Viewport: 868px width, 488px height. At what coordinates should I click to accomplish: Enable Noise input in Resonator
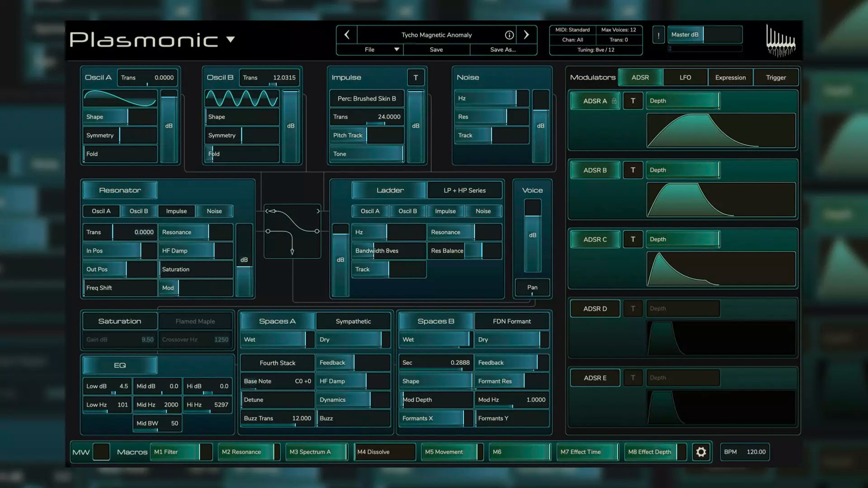[214, 211]
